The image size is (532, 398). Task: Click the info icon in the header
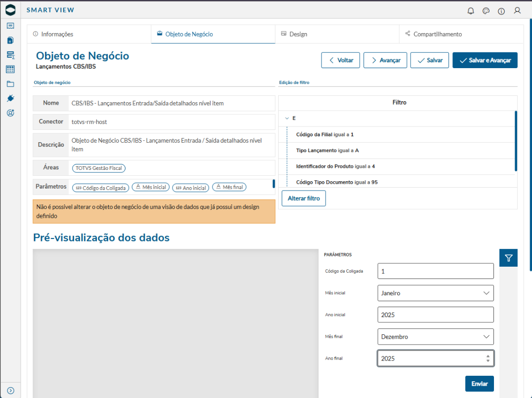pyautogui.click(x=501, y=11)
